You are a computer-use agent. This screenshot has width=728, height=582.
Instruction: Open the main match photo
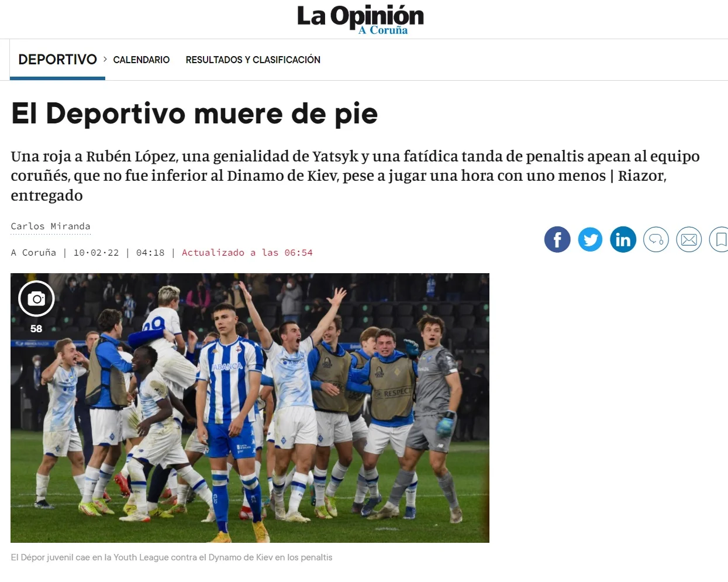250,408
